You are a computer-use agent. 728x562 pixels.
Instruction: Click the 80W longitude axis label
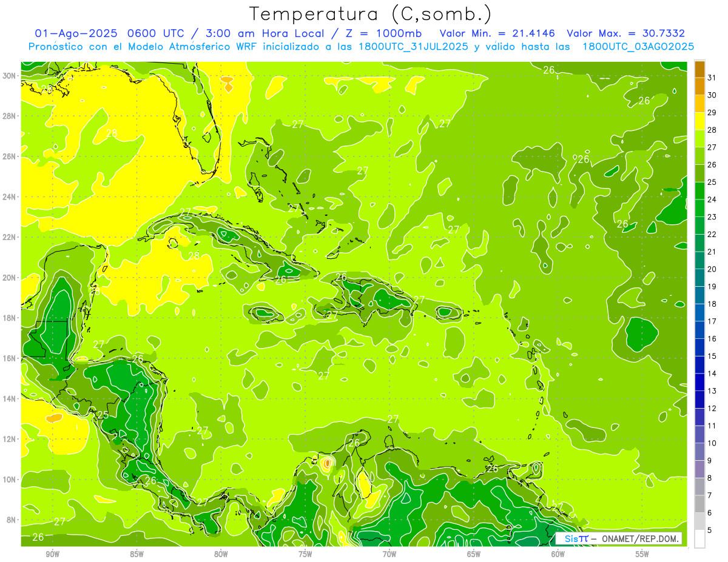(221, 554)
